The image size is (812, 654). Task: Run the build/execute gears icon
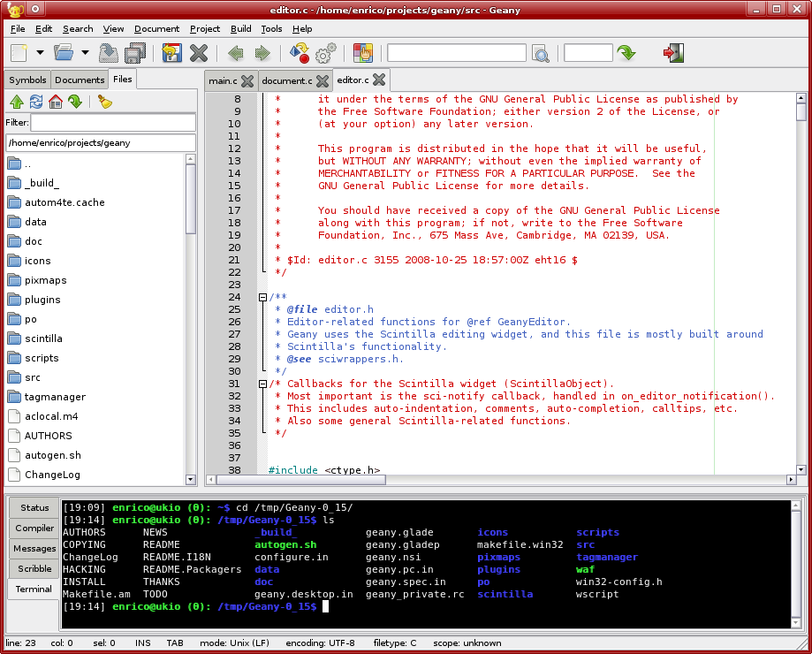click(x=326, y=53)
